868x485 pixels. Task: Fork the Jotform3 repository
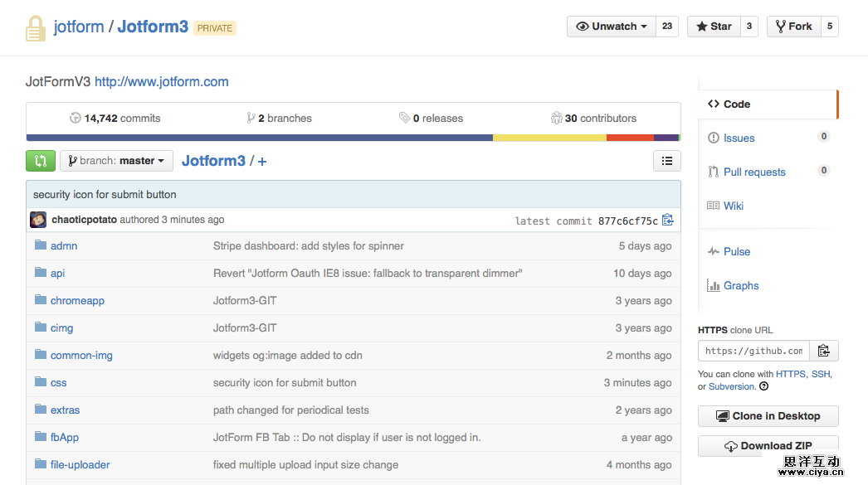[x=793, y=27]
